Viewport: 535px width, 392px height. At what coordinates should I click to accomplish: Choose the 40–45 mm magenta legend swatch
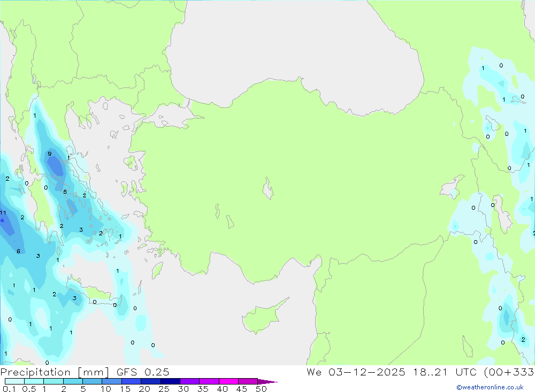(x=228, y=381)
